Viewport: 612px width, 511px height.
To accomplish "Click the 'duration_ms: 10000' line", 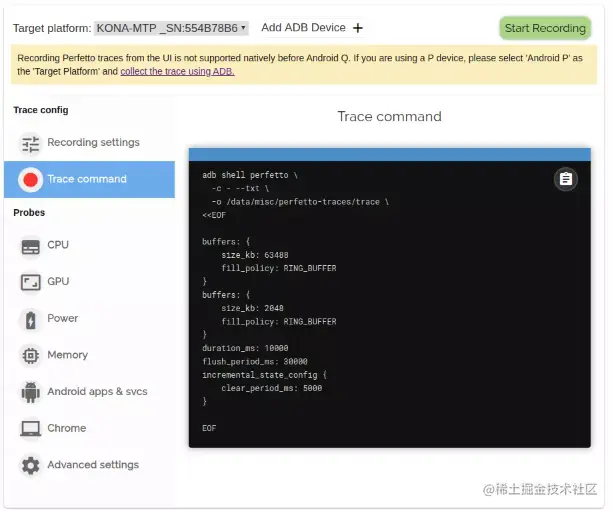I will (x=245, y=348).
